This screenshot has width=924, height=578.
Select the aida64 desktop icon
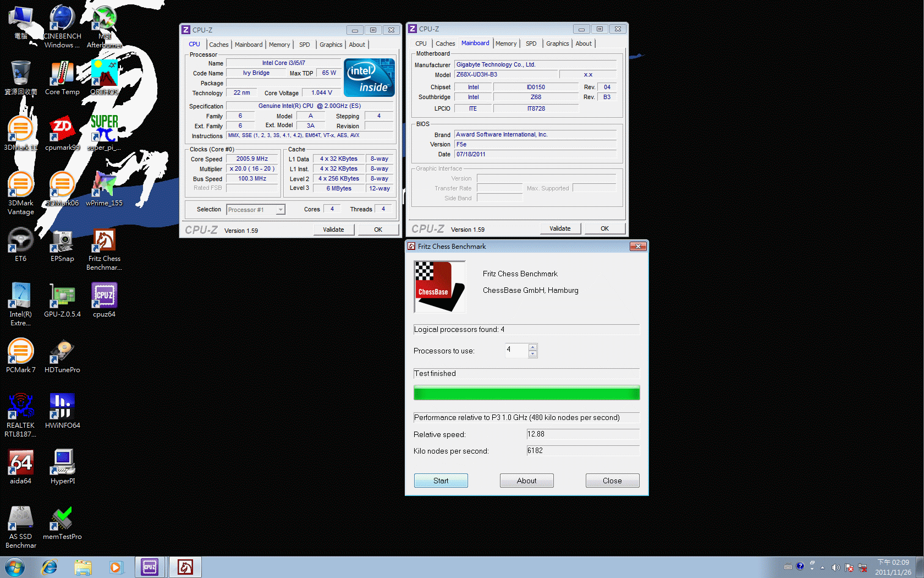tap(20, 467)
